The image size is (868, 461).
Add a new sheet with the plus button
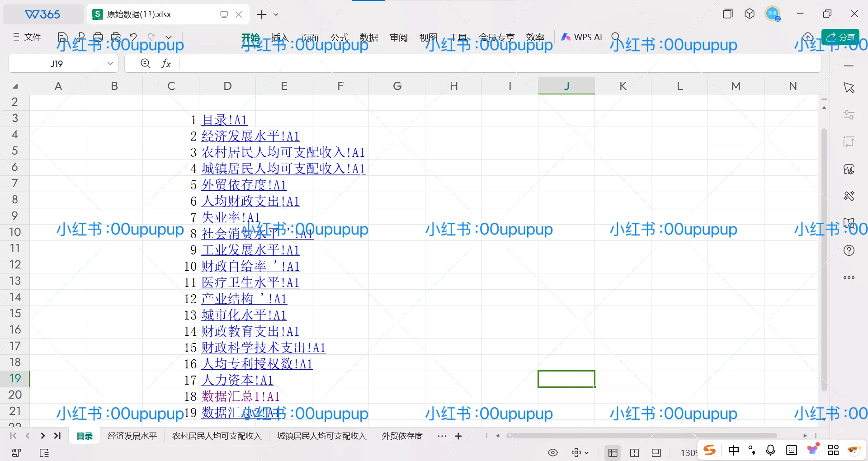[459, 436]
